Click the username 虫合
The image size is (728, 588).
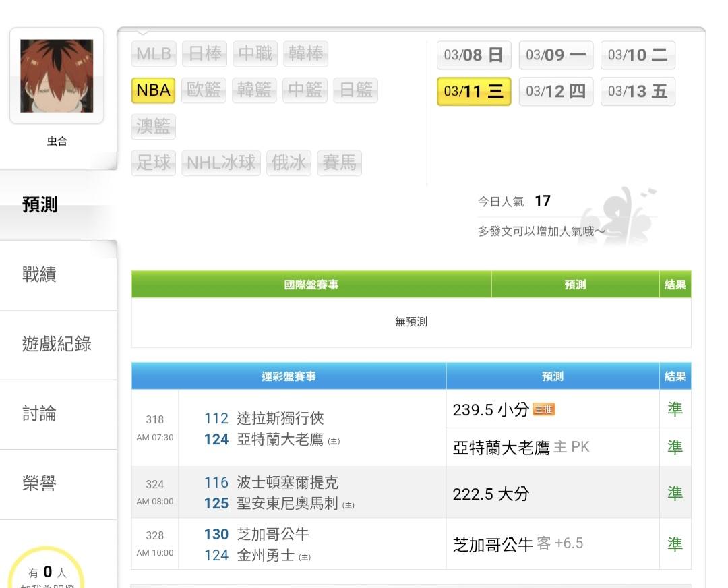click(x=57, y=141)
